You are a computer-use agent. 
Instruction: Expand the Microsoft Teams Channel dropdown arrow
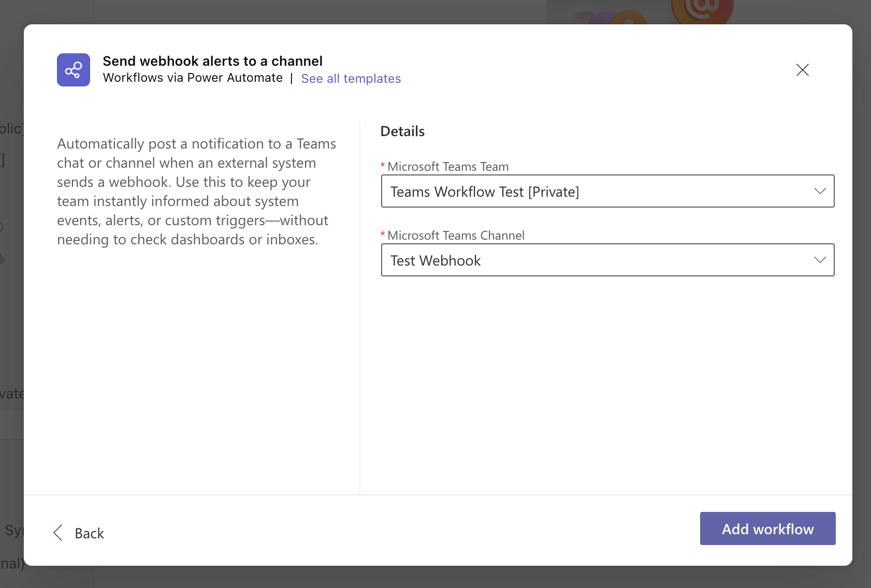click(820, 260)
